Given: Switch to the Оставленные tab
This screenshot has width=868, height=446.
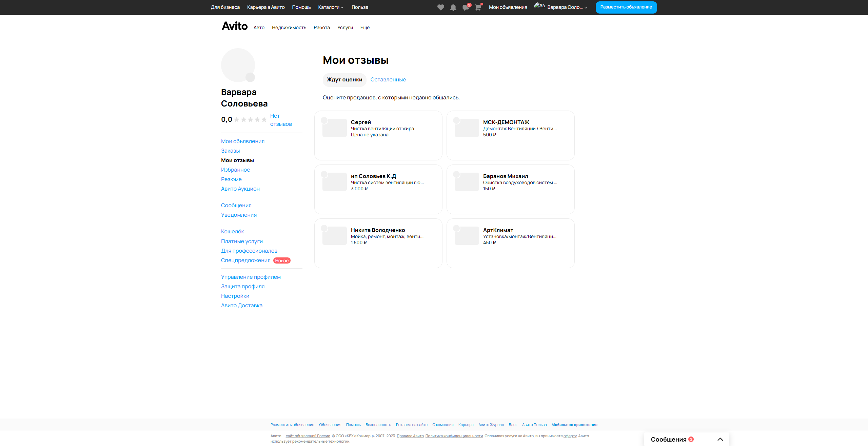Looking at the screenshot, I should point(388,80).
